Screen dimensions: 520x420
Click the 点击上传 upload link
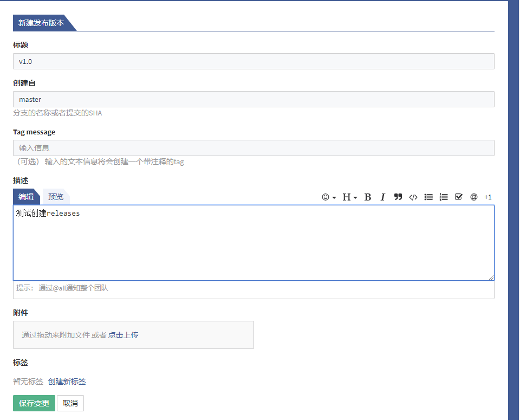123,335
